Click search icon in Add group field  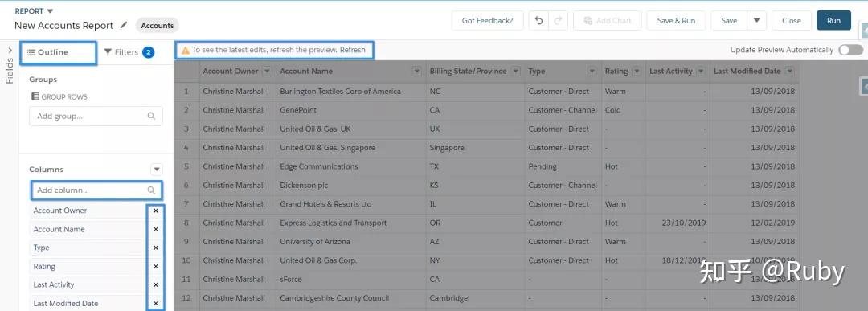pyautogui.click(x=151, y=117)
